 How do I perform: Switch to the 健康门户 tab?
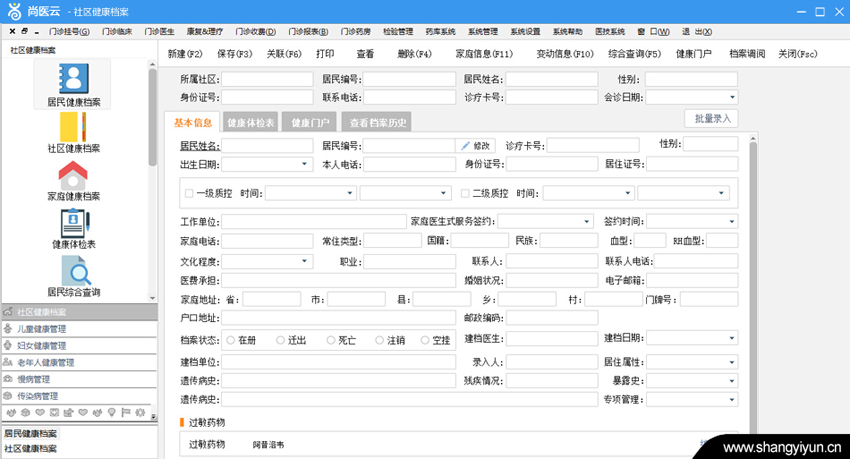point(310,122)
